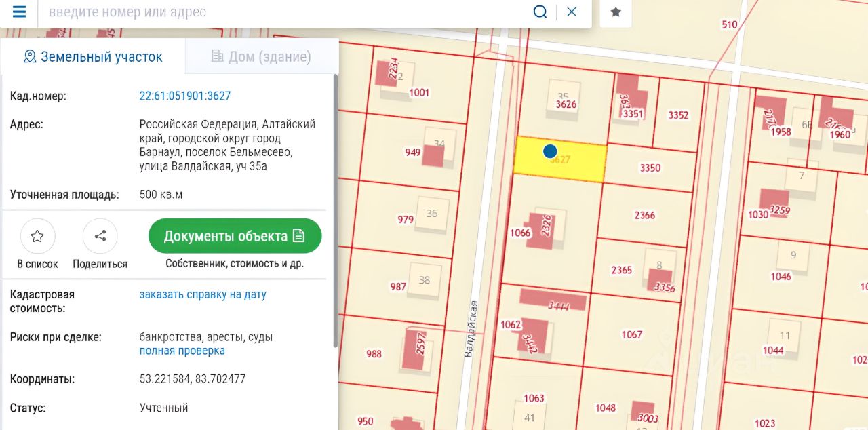Click the 500 кв.м area value

(161, 195)
